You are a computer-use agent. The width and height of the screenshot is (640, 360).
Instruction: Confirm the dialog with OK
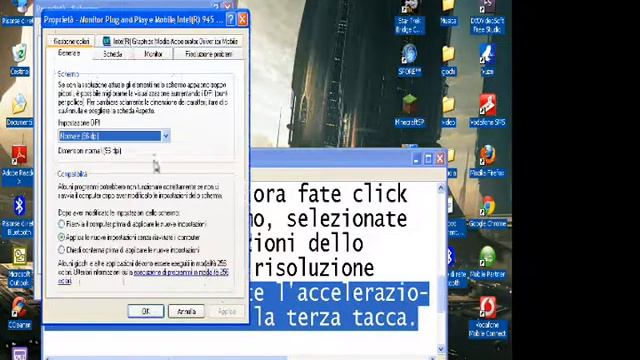pos(146,311)
